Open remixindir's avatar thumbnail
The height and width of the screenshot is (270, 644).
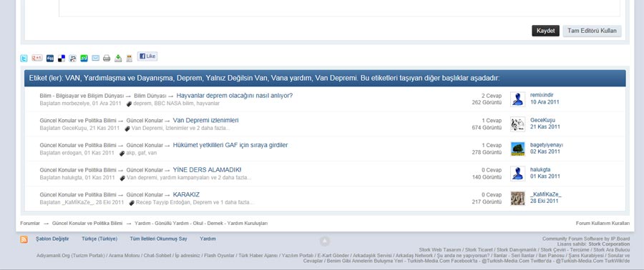(x=517, y=99)
